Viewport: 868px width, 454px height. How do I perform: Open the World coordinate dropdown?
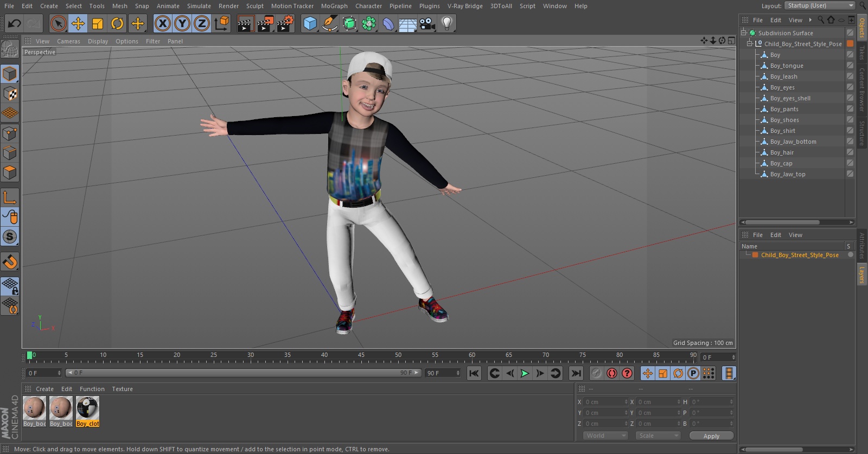(606, 436)
